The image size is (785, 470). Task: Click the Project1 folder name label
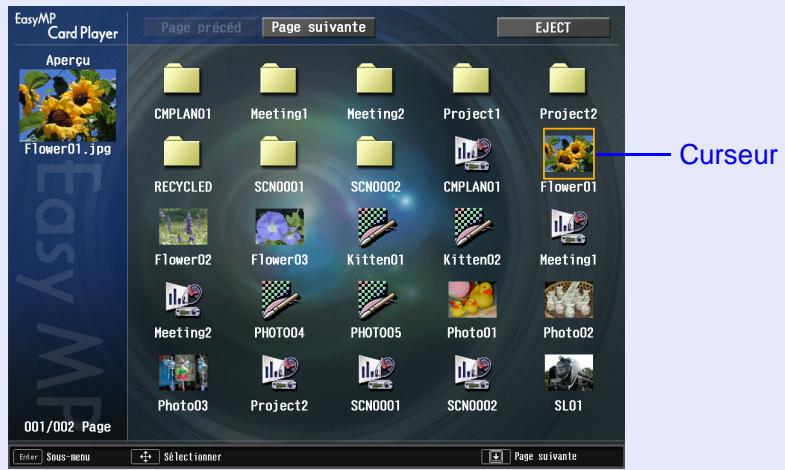(472, 114)
